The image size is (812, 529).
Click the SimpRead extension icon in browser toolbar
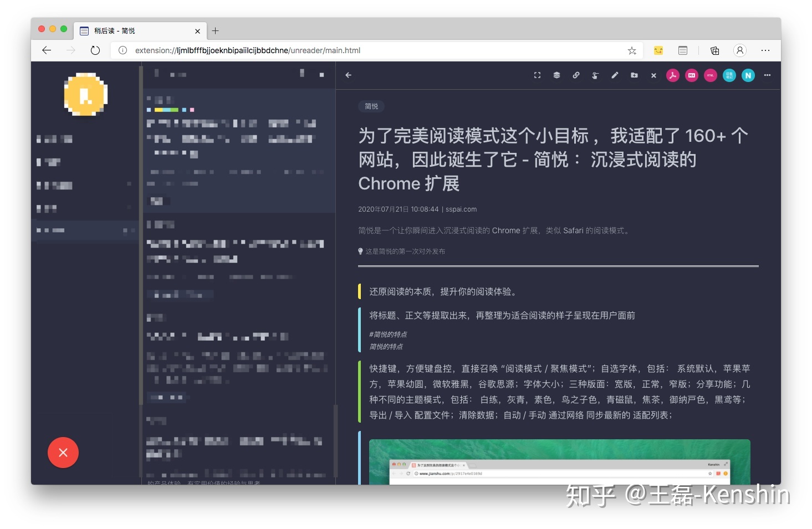tap(683, 50)
